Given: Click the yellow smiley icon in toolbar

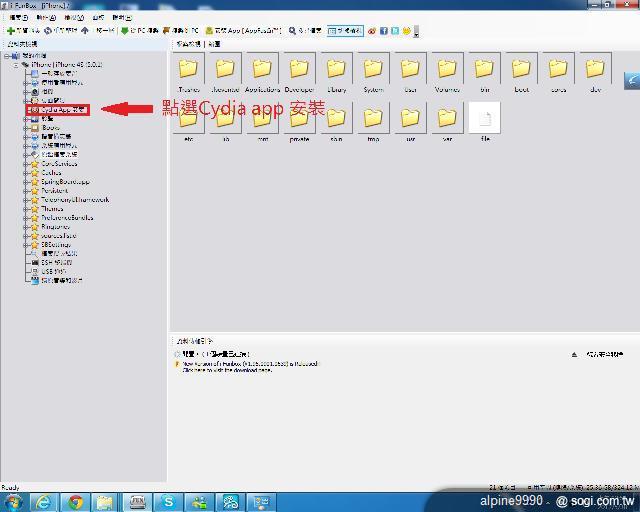Looking at the screenshot, I should [x=407, y=31].
